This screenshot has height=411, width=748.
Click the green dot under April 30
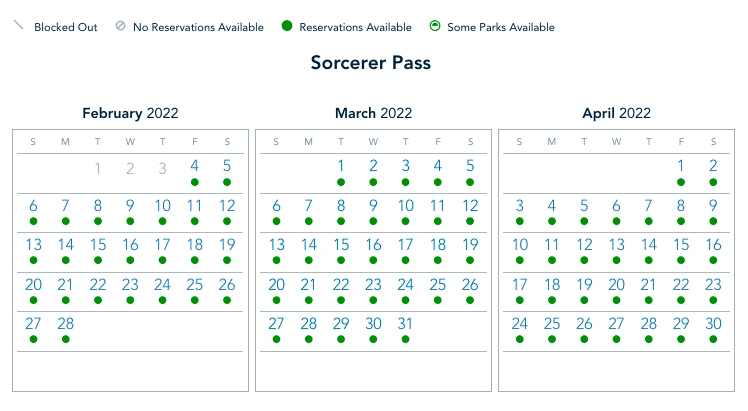[713, 339]
